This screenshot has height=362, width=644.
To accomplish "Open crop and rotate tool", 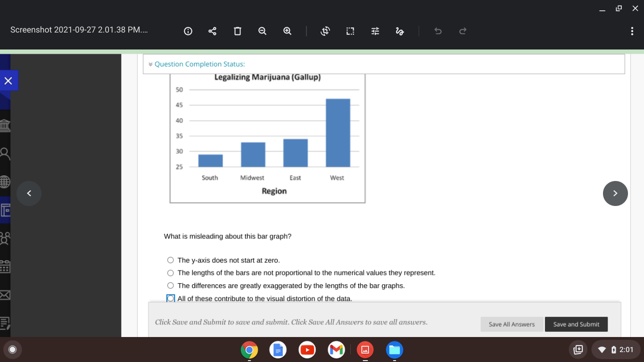I will click(325, 31).
